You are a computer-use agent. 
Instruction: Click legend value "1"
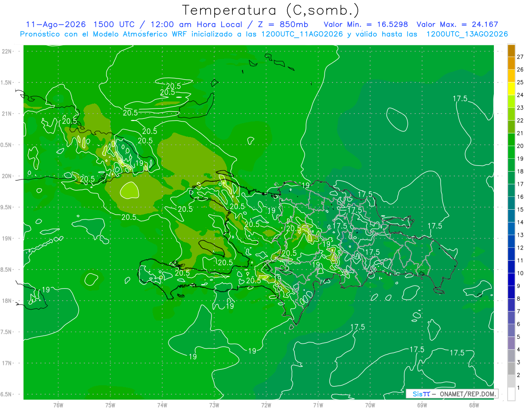tap(519, 388)
